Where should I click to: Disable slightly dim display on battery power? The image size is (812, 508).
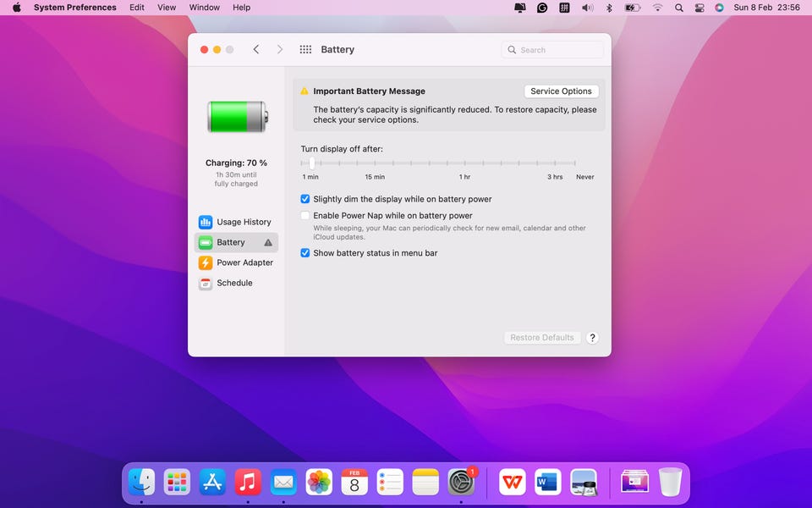point(305,199)
